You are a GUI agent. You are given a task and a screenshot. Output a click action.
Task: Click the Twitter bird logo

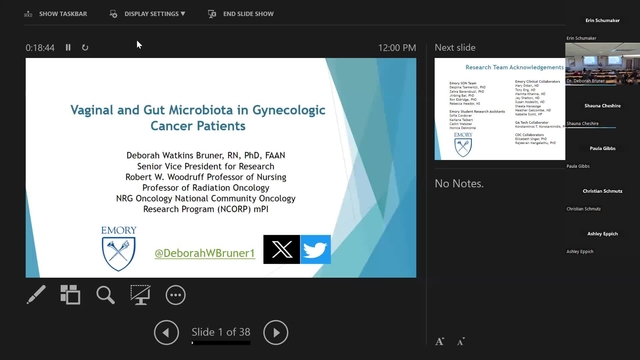pos(316,249)
